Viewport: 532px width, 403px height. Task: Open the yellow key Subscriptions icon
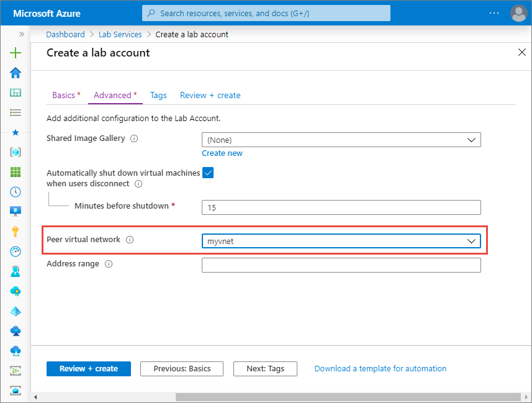point(16,232)
